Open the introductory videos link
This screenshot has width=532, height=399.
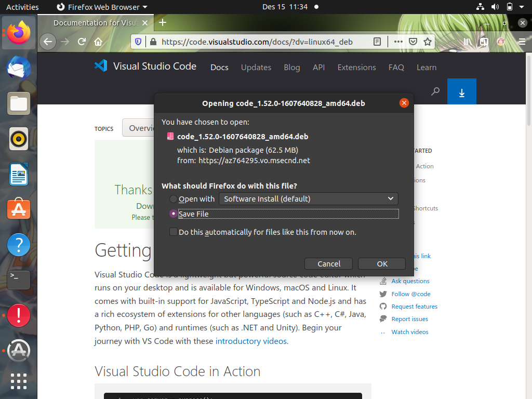point(251,341)
